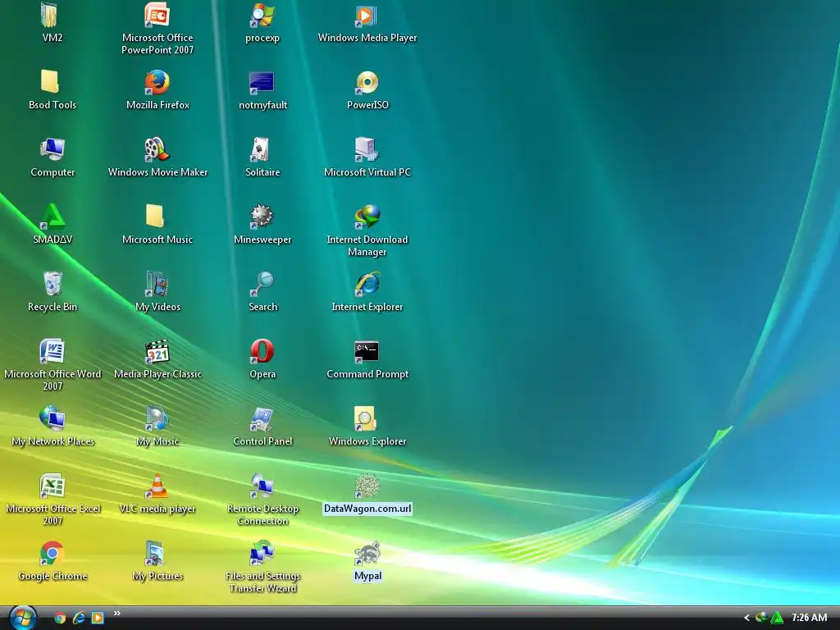Open the My Music icon
Screen dimensions: 840x630
point(157,418)
